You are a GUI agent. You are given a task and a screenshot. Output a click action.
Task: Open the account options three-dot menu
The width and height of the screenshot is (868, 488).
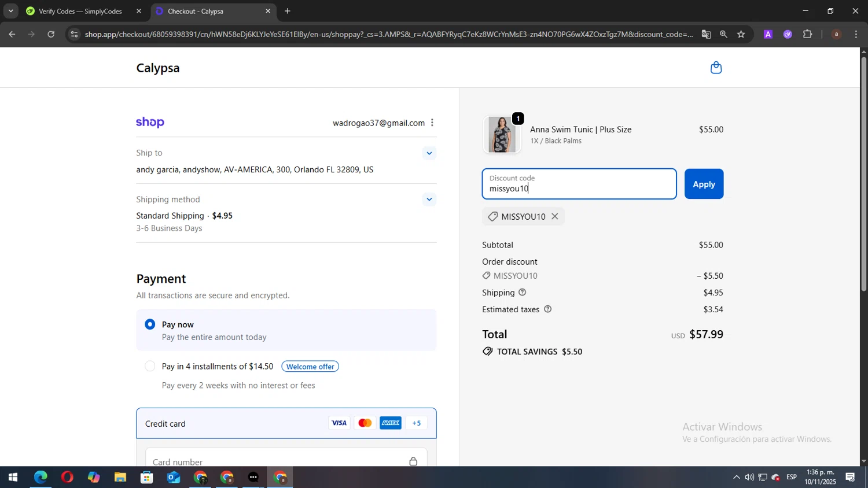point(432,123)
